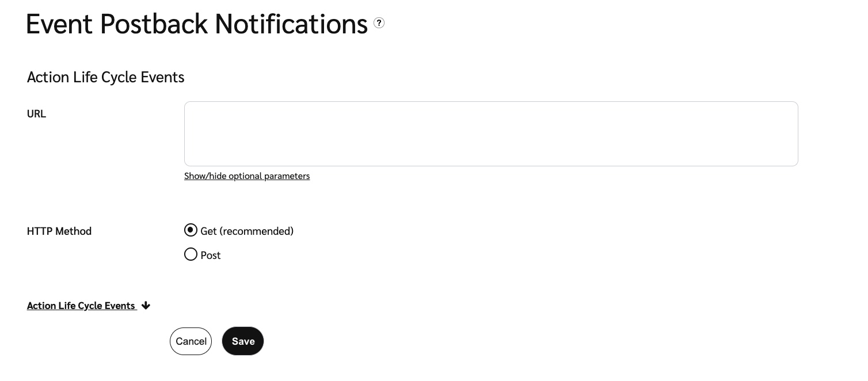Image resolution: width=868 pixels, height=381 pixels.
Task: Save the postback notification settings
Action: click(243, 341)
